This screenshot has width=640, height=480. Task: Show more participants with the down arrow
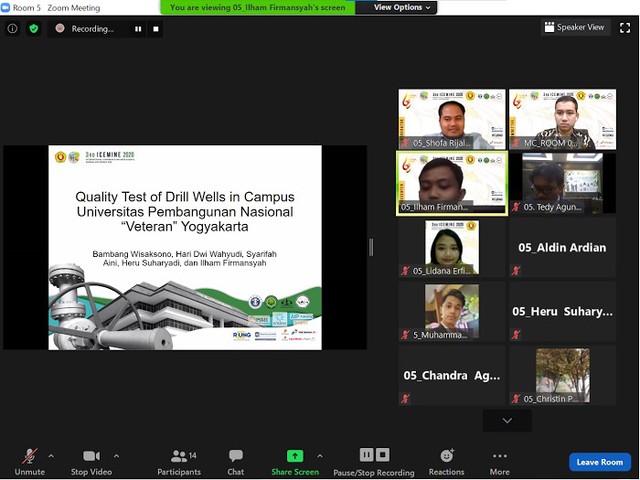[x=507, y=420]
